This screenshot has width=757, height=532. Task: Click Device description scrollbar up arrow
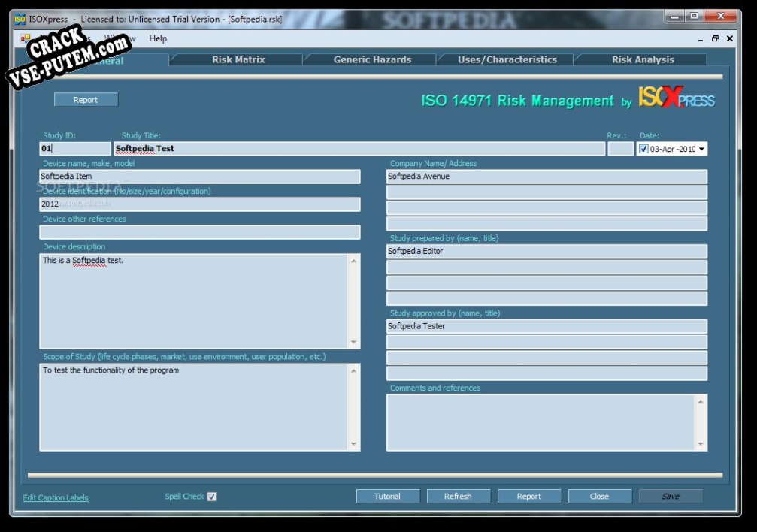point(354,261)
